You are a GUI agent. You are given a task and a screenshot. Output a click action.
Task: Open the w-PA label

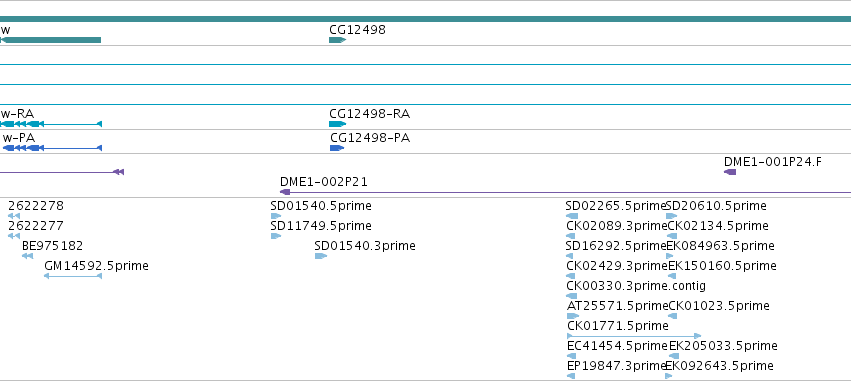pos(18,138)
